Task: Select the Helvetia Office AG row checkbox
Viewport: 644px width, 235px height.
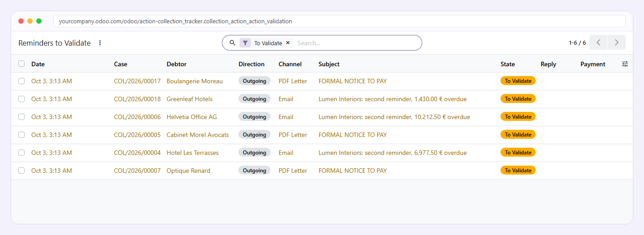Action: coord(21,117)
